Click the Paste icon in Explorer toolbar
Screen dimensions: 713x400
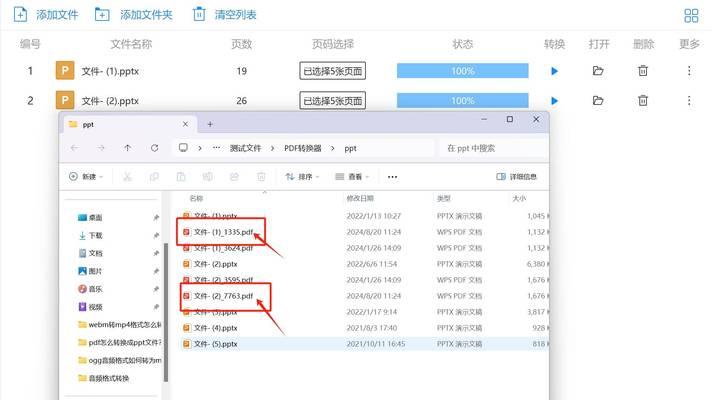click(181, 176)
